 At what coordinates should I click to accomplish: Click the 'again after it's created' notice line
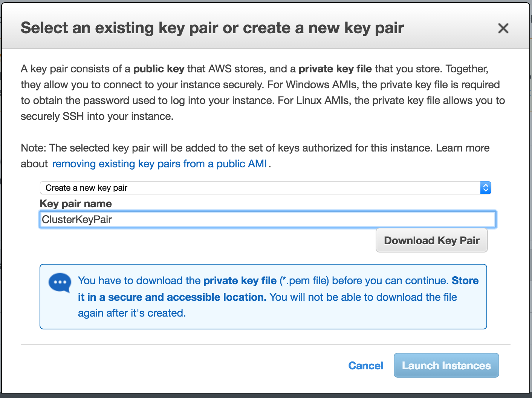click(131, 313)
